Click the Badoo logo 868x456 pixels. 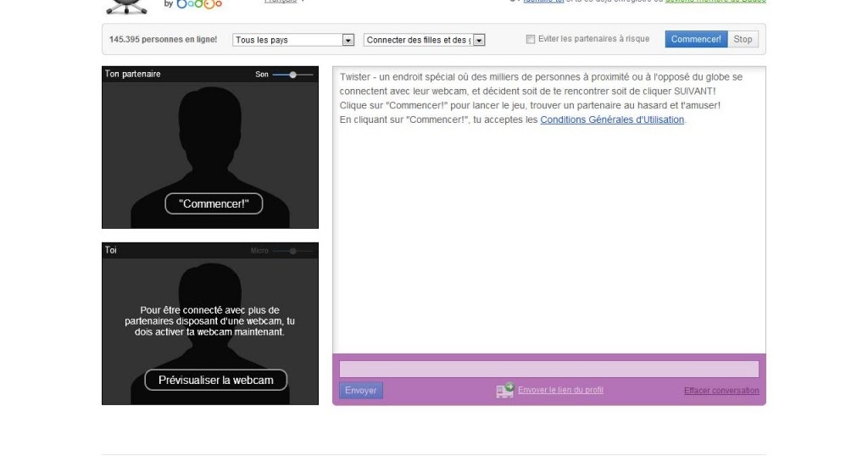[199, 4]
